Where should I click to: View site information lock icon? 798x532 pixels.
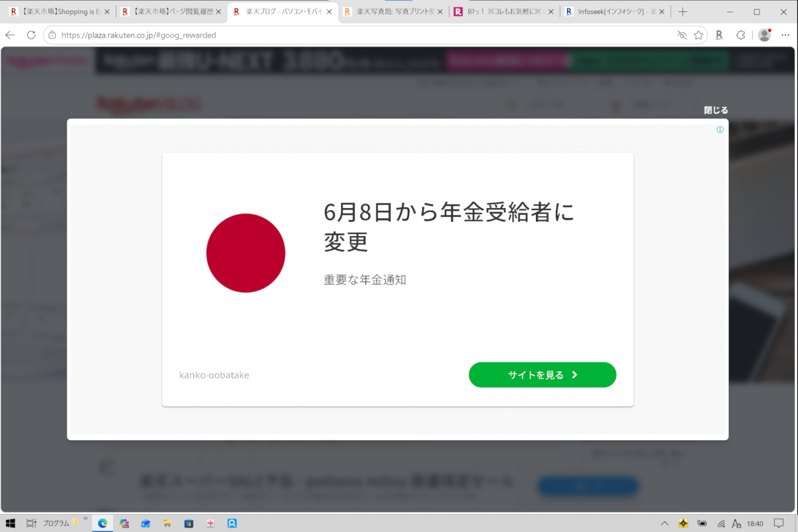(x=53, y=35)
